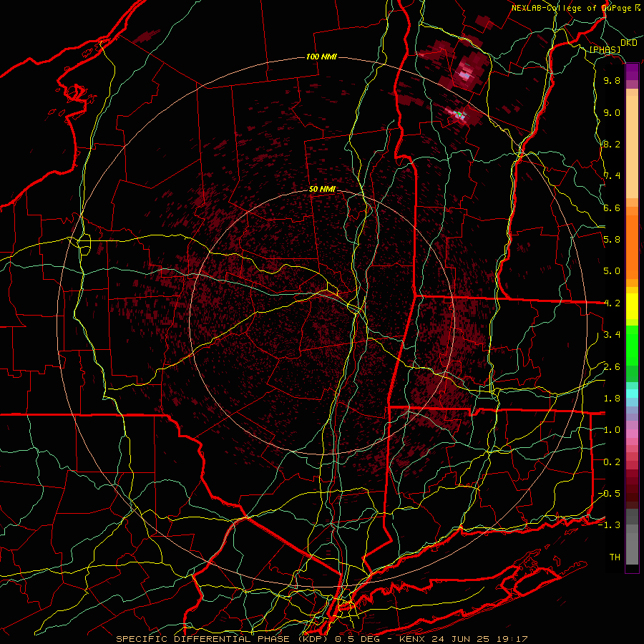The image size is (644, 644).
Task: Click the -0.5 value on the color scale
Action: coord(610,494)
